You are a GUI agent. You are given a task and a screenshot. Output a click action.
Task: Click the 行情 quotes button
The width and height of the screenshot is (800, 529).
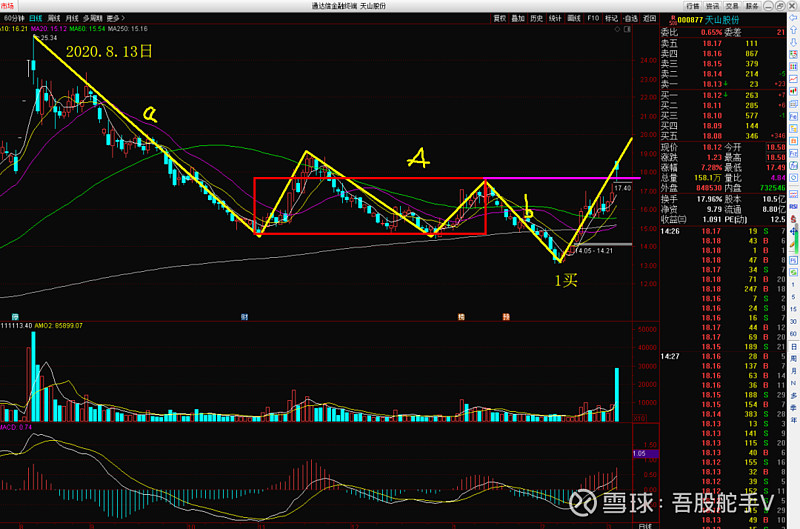693,6
